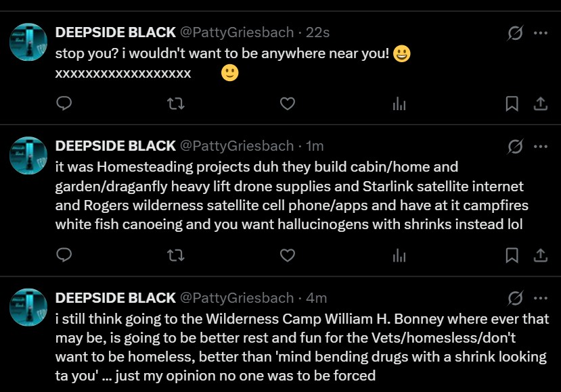Bookmark the 'stop you?' tweet
This screenshot has height=392, width=561.
(x=512, y=103)
